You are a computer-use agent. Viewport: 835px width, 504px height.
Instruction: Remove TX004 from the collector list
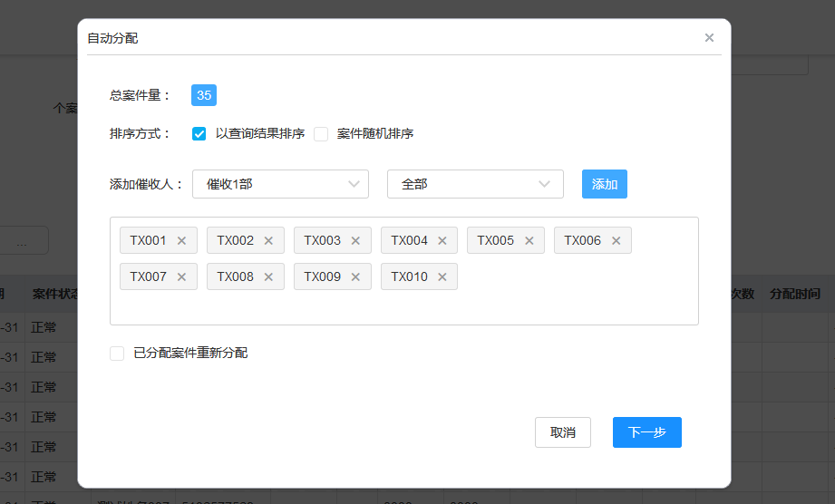point(442,241)
